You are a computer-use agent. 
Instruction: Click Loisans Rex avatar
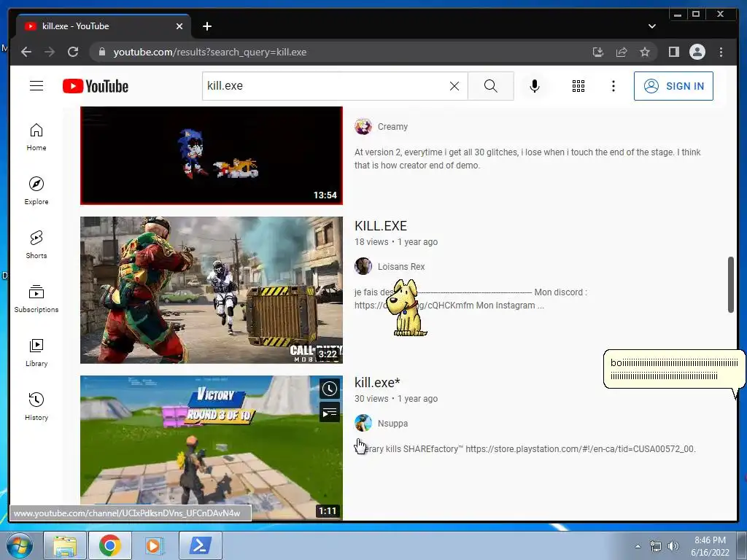(363, 266)
